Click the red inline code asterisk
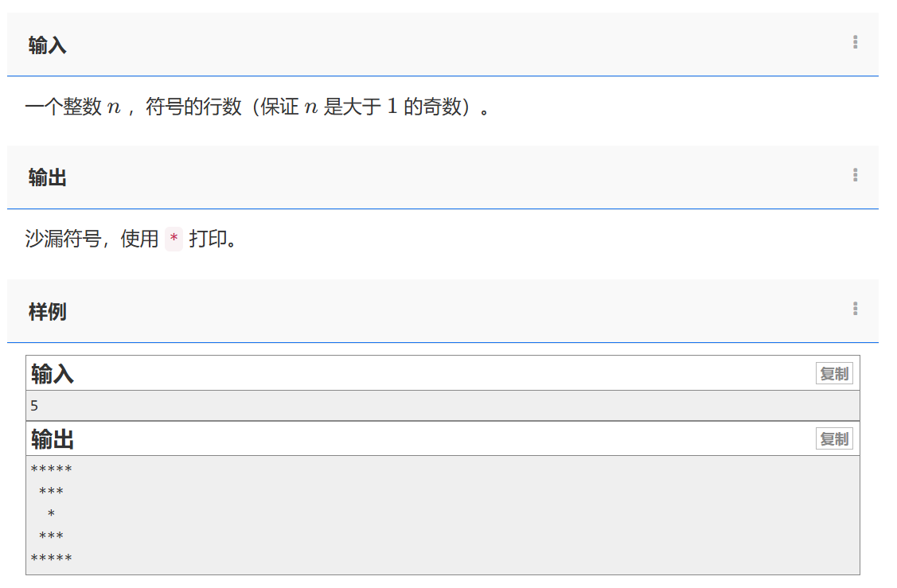Screen dimensions: 897x588 tap(174, 239)
